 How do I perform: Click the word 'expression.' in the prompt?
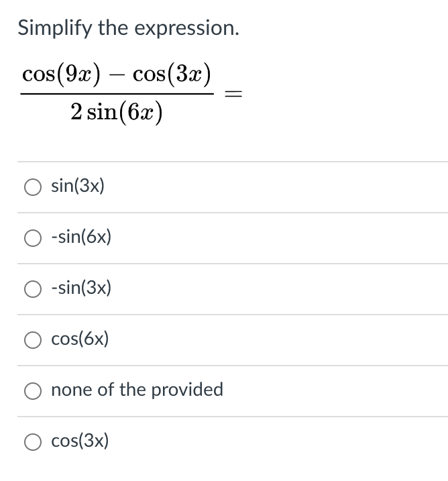186,28
